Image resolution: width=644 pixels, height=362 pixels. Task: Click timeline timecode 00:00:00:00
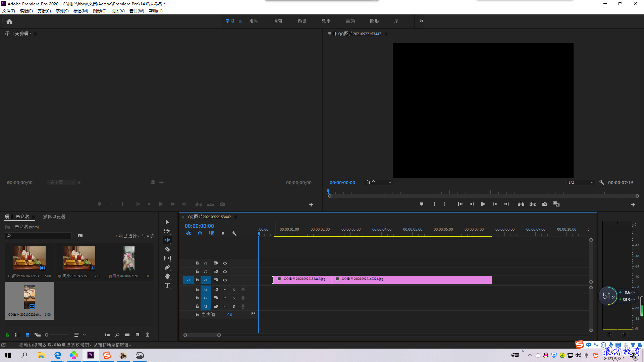click(x=199, y=226)
